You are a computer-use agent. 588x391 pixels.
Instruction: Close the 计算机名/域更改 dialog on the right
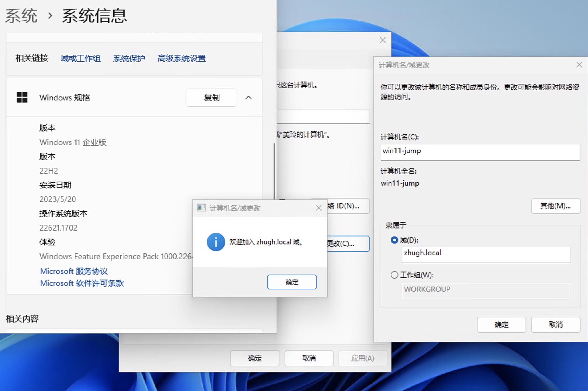point(579,65)
